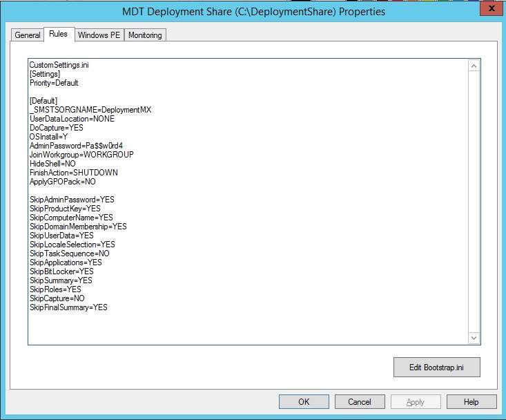Click the Priority=Default line
The width and height of the screenshot is (506, 420).
(x=54, y=83)
